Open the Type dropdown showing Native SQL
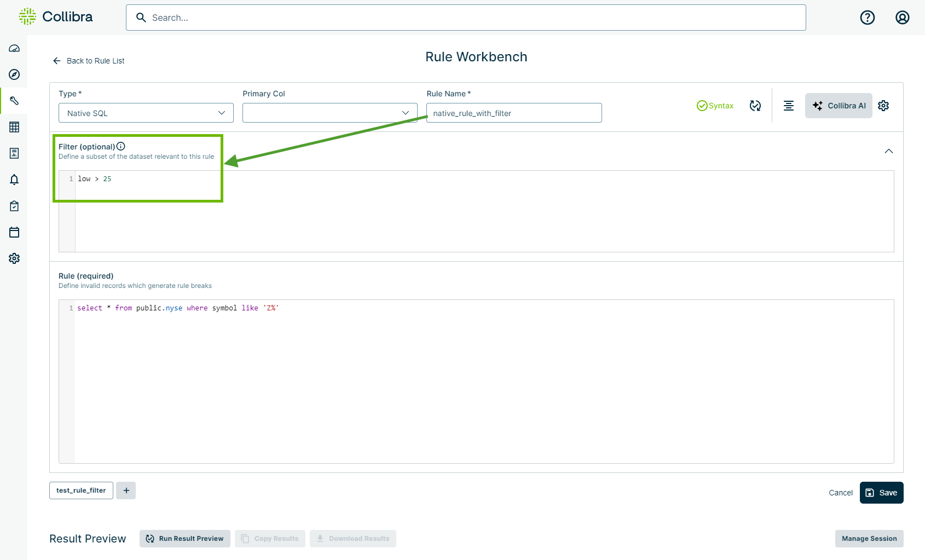 tap(146, 113)
